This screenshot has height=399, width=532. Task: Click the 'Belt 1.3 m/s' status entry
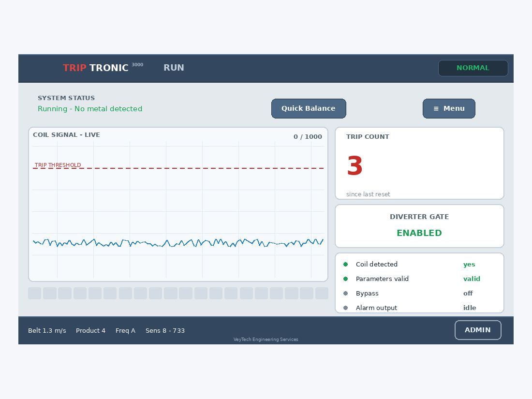click(47, 330)
